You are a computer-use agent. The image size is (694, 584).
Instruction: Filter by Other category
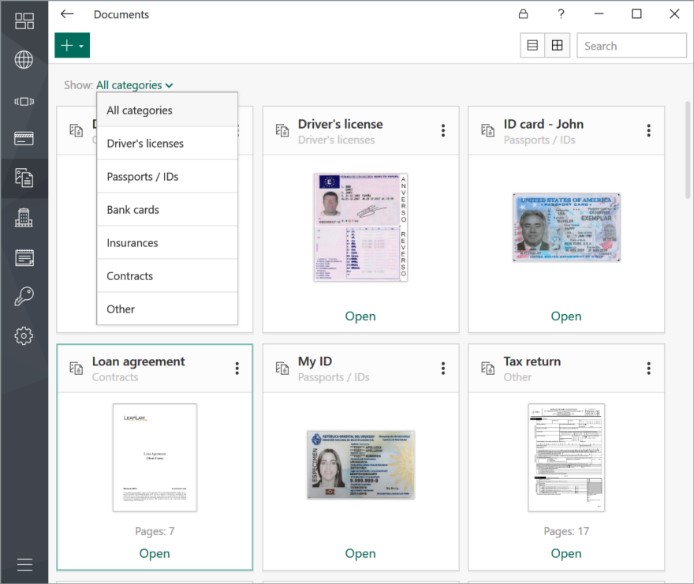(167, 309)
